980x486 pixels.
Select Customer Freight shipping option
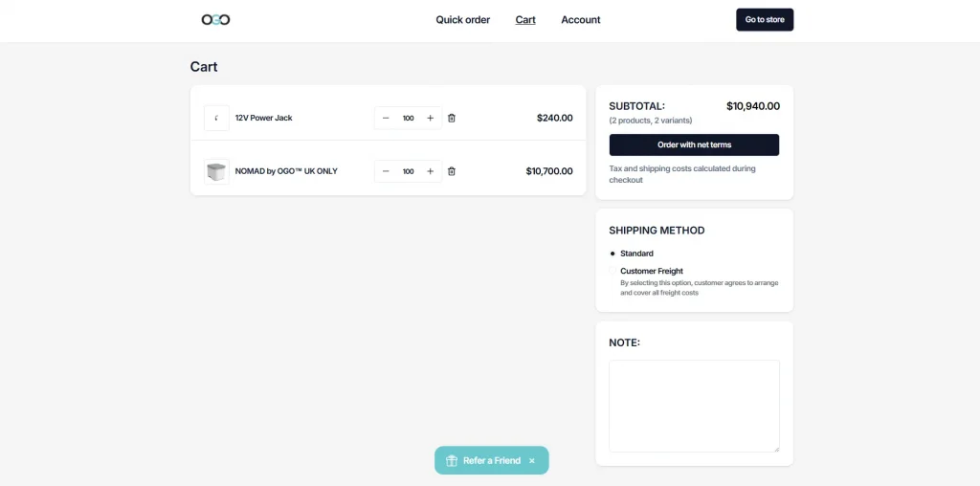click(613, 271)
